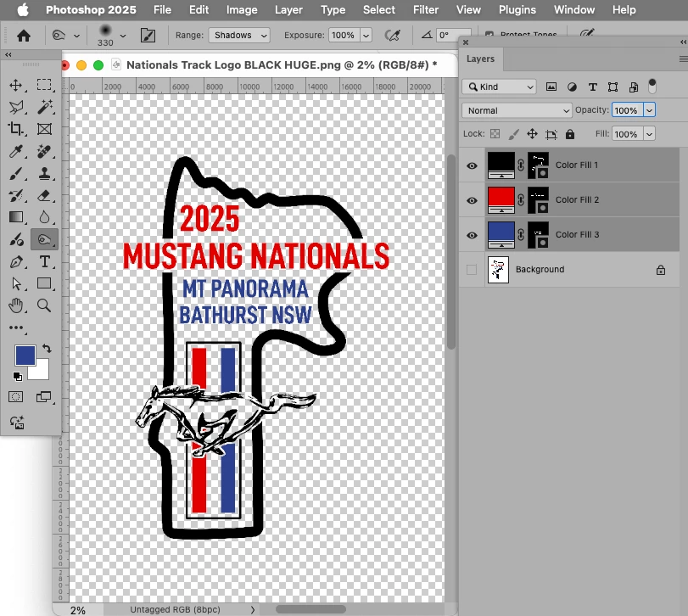This screenshot has height=616, width=688.
Task: Hide the Color Fill 1 layer
Action: 472,165
